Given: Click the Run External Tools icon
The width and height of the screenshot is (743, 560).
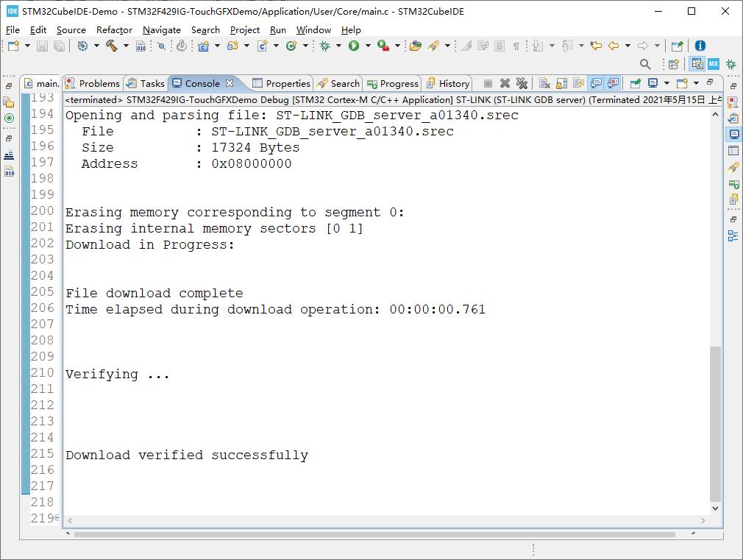Looking at the screenshot, I should (383, 46).
